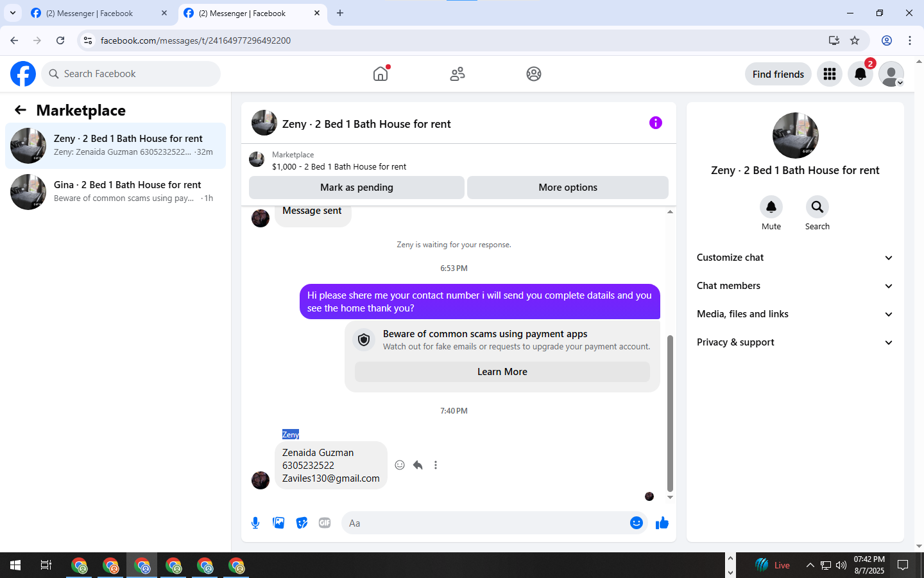This screenshot has width=924, height=578.
Task: Expand Privacy & support section
Action: (795, 342)
